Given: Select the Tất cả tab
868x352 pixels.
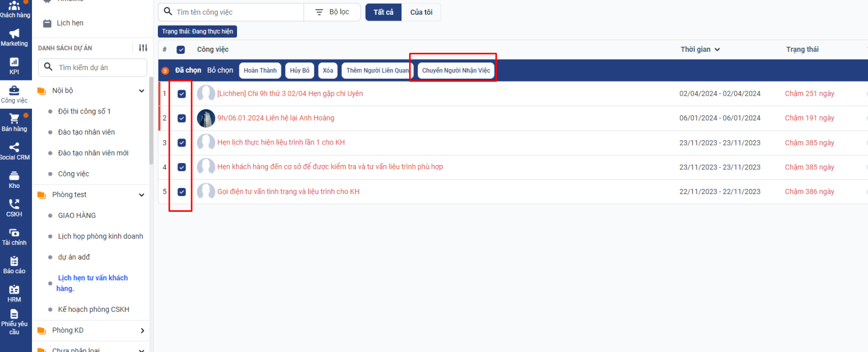Looking at the screenshot, I should click(x=383, y=12).
